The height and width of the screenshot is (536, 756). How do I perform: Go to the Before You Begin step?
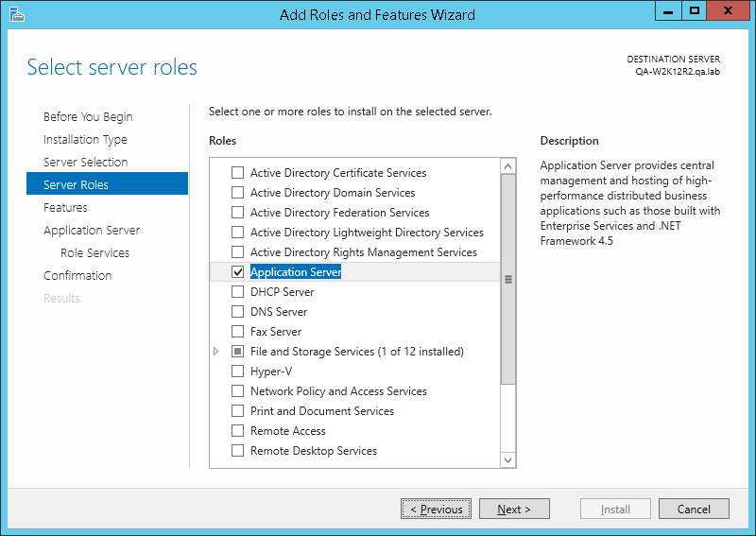pyautogui.click(x=88, y=117)
